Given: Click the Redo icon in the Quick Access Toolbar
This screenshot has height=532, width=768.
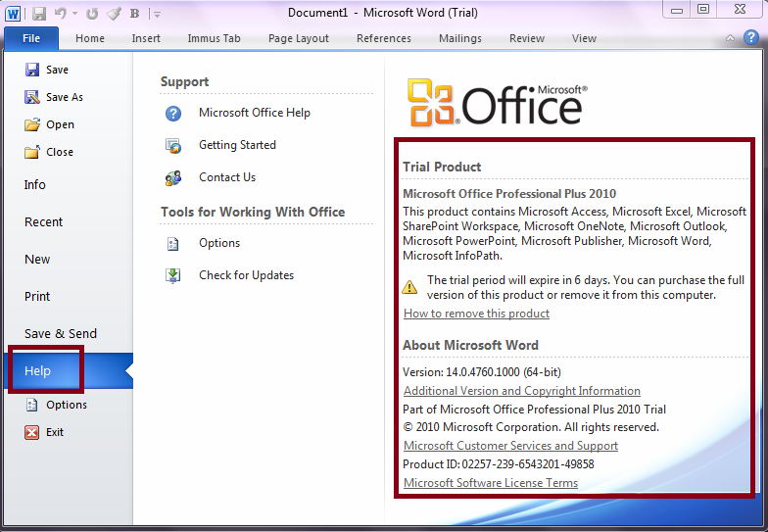Looking at the screenshot, I should coord(92,14).
